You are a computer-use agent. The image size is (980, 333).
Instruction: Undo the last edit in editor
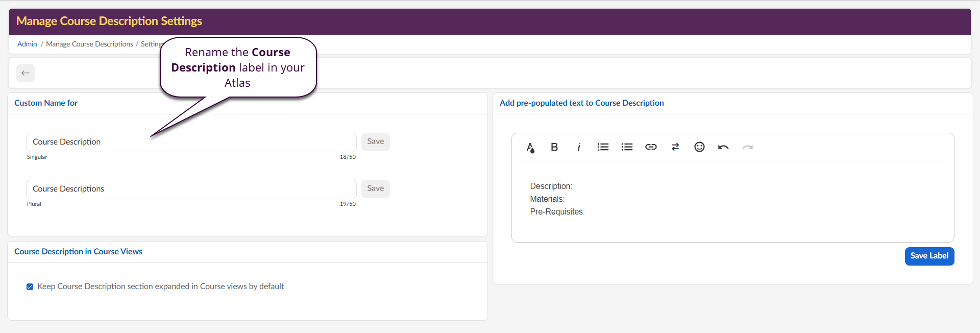[723, 147]
